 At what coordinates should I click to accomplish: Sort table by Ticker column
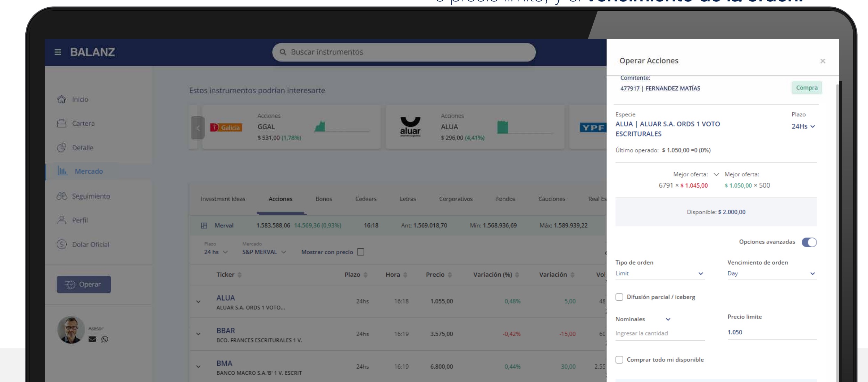240,275
